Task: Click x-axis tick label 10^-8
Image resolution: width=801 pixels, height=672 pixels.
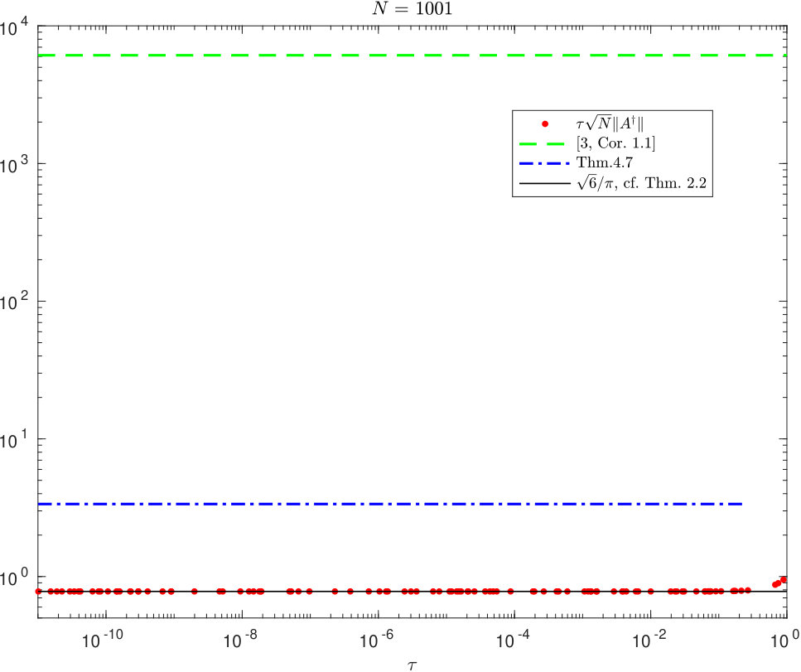Action: point(241,639)
